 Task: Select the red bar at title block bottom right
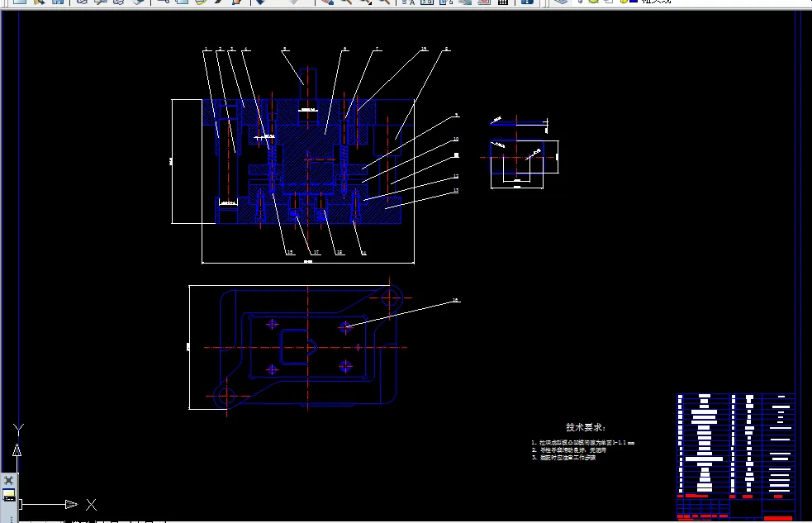[x=778, y=518]
